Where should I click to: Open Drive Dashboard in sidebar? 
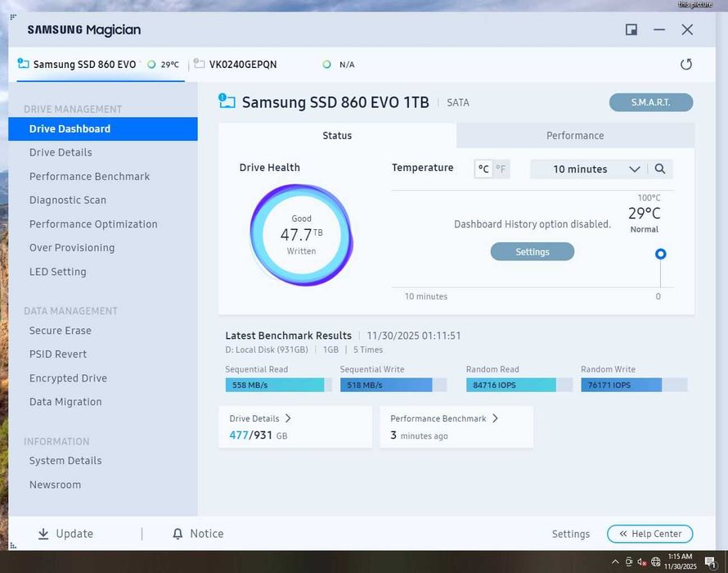point(102,129)
